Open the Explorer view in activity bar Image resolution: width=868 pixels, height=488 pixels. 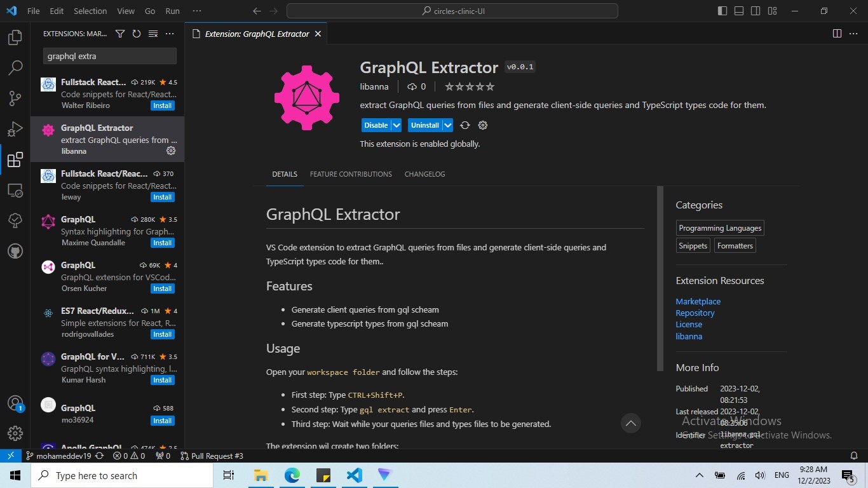tap(15, 38)
